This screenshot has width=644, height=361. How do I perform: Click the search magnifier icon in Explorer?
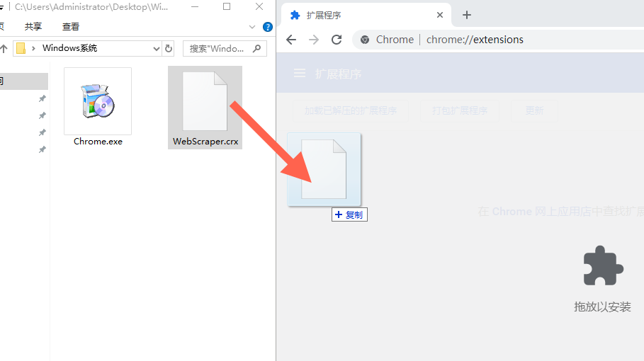click(x=256, y=48)
